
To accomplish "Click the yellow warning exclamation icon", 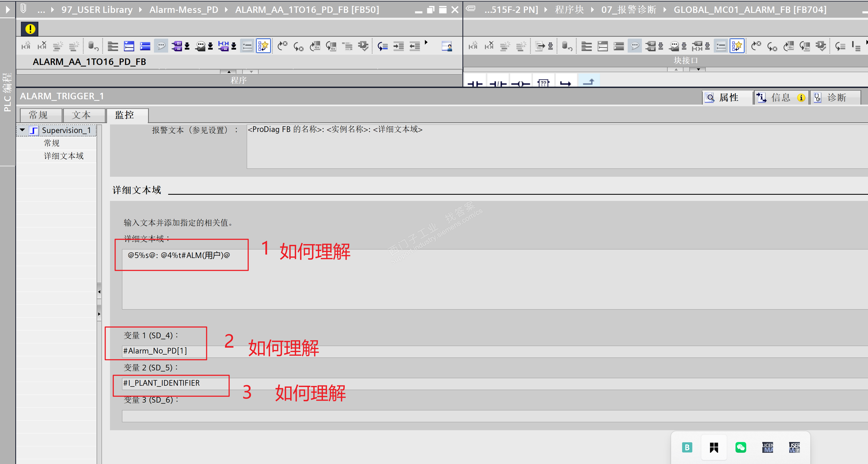I will point(30,29).
